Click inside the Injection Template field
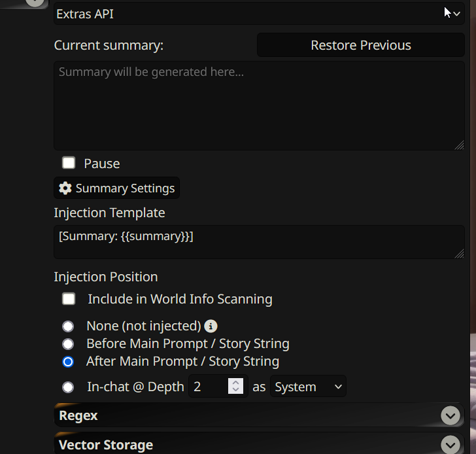 click(x=259, y=242)
